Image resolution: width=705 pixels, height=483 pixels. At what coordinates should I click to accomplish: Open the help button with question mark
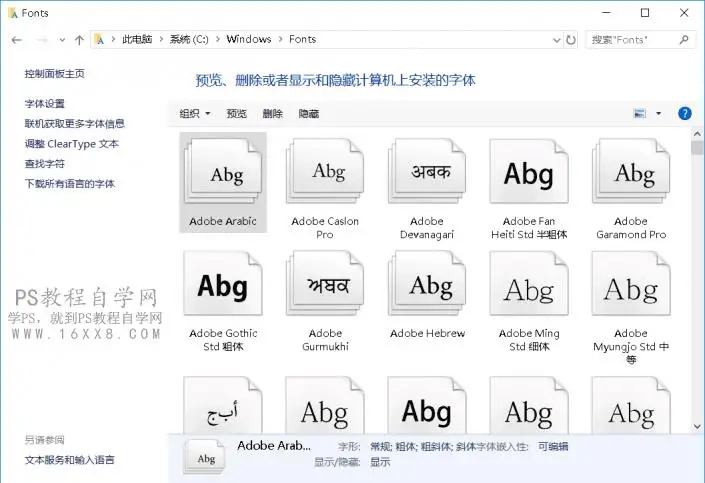click(x=684, y=113)
